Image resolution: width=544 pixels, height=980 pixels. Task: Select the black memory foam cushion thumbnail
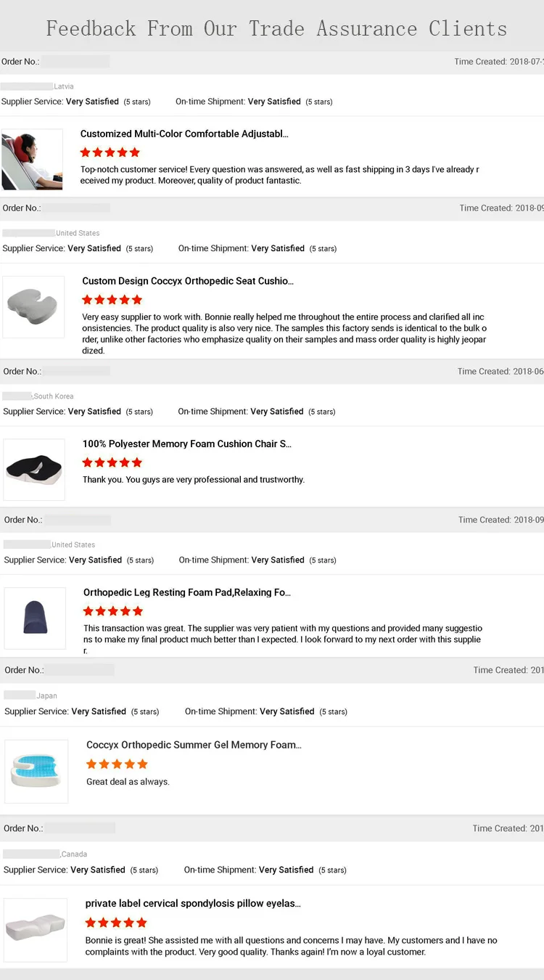(34, 469)
